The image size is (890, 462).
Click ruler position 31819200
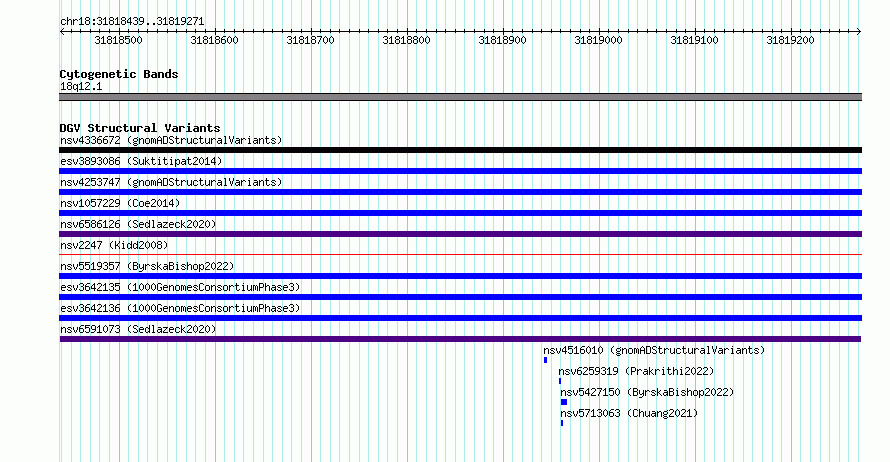[x=790, y=40]
